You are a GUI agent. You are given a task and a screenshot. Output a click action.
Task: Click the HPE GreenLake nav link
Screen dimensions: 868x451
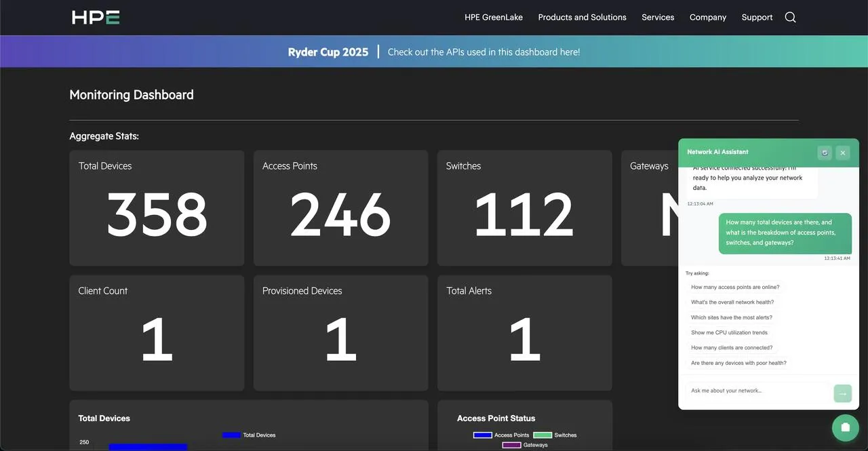494,17
